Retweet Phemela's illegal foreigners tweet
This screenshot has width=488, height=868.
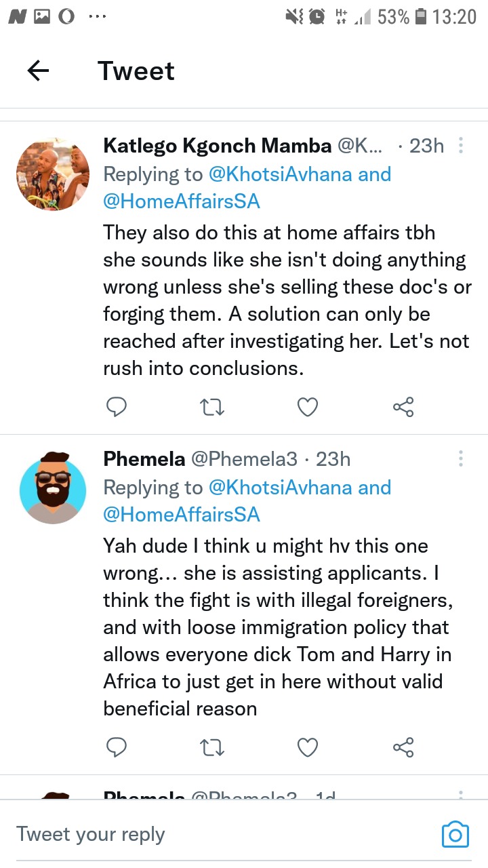[212, 747]
